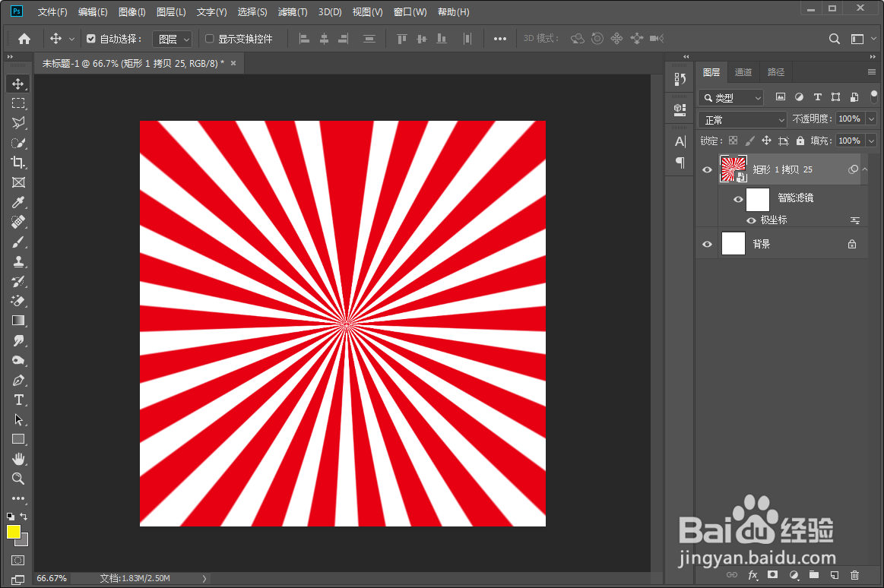This screenshot has width=884, height=588.
Task: Select the Brush tool
Action: pyautogui.click(x=18, y=242)
